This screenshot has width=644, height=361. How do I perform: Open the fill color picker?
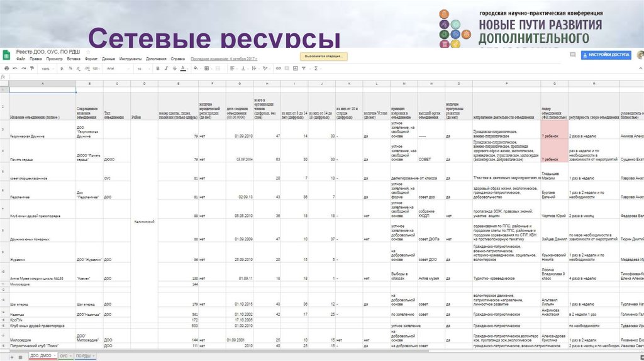point(196,69)
